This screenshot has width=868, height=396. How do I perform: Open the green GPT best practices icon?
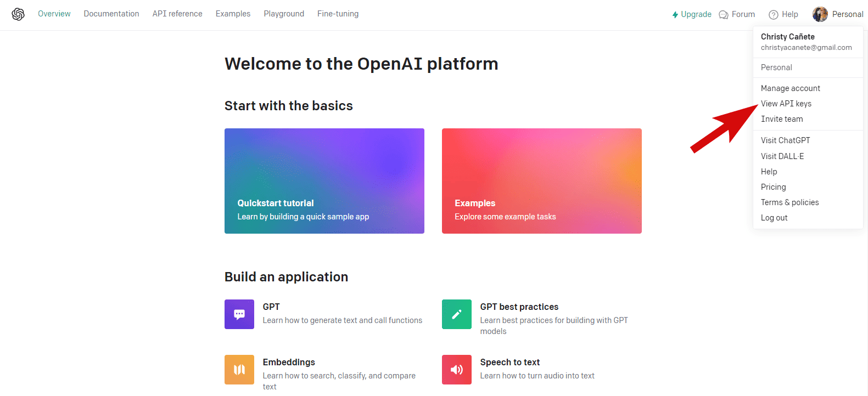[x=456, y=314]
